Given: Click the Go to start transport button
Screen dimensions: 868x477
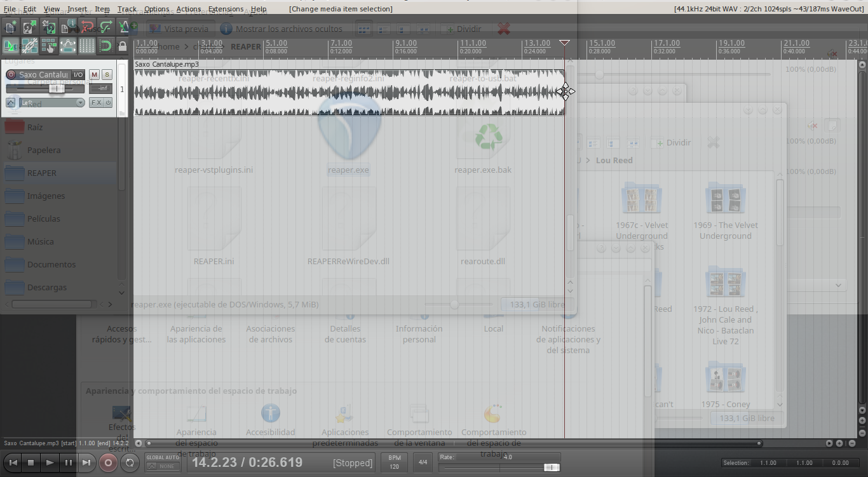Looking at the screenshot, I should pyautogui.click(x=12, y=462).
